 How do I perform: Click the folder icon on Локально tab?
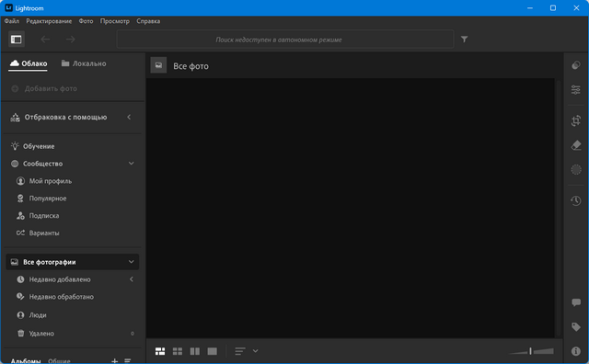coord(65,63)
